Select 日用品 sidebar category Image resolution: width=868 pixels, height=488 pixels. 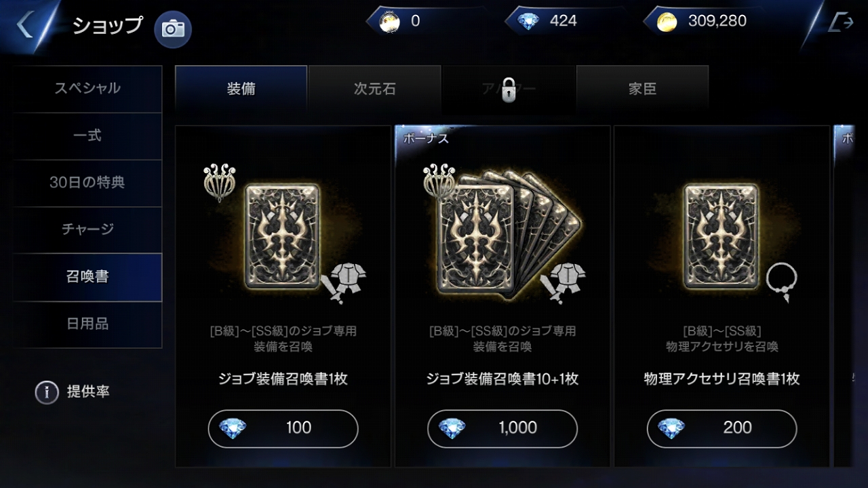(x=87, y=324)
